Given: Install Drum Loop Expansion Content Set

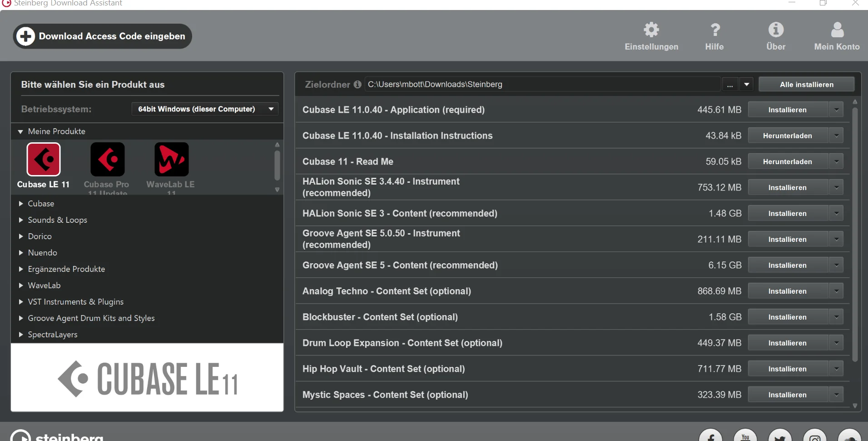Looking at the screenshot, I should (788, 343).
